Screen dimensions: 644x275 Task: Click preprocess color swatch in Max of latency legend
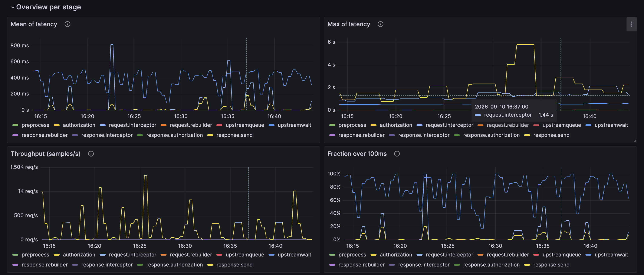332,125
